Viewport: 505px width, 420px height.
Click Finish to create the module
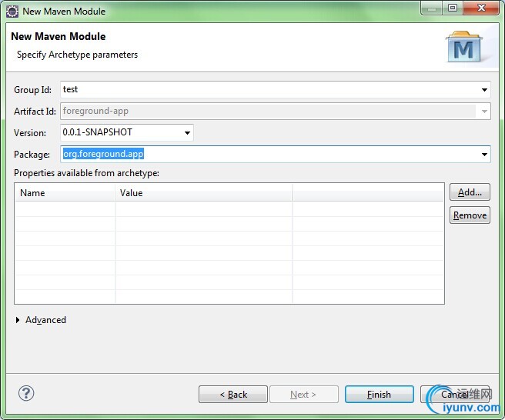(379, 395)
